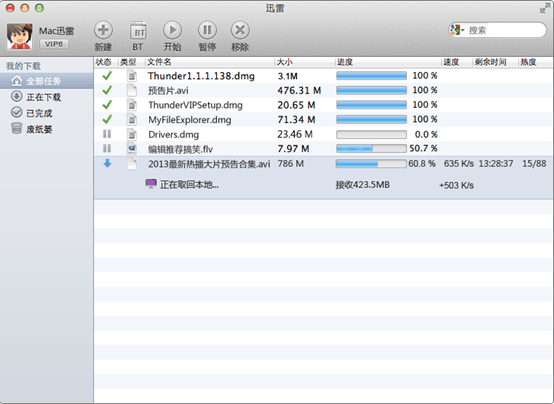Click the video file icon for 编辑推荐搞笑.flv
The width and height of the screenshot is (554, 404).
pos(132,148)
